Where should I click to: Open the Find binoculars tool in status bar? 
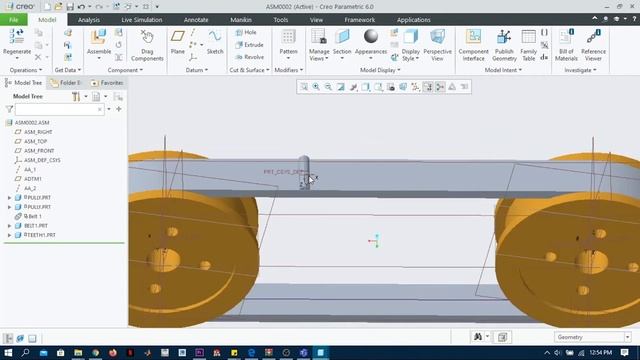pyautogui.click(x=478, y=337)
